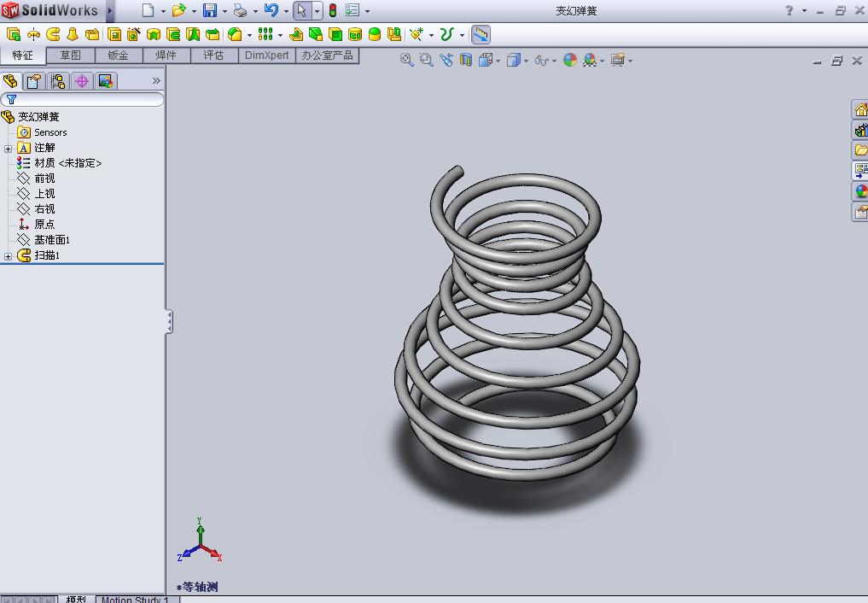Expand the 注解 tree node
Image resolution: width=868 pixels, height=603 pixels.
click(x=8, y=149)
